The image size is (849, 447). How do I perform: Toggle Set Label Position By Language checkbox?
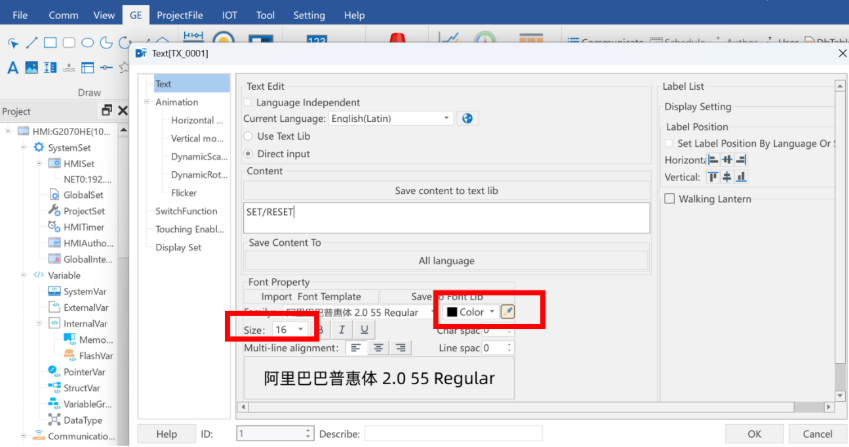(x=669, y=143)
